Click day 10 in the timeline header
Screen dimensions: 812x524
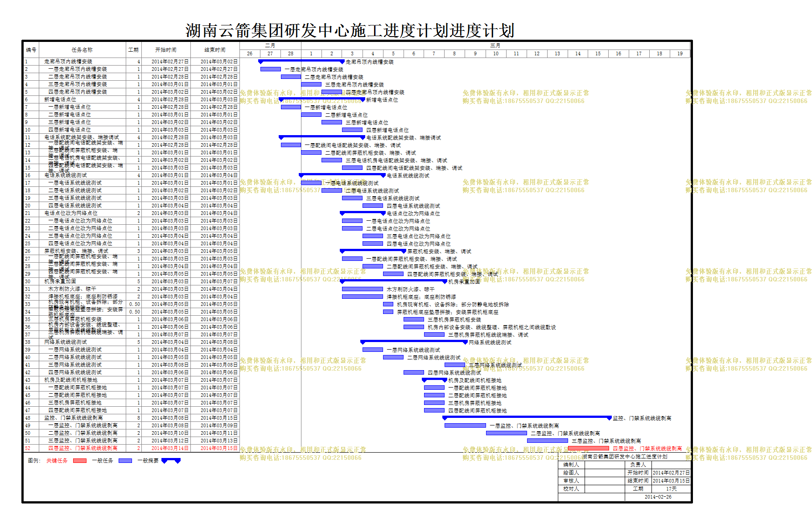click(x=496, y=54)
